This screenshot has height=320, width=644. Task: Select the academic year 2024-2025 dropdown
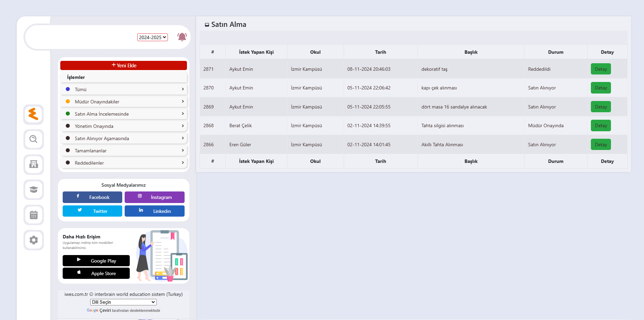point(153,37)
